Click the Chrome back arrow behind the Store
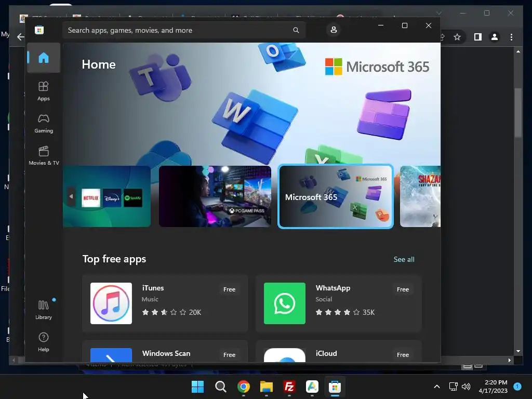532x399 pixels. pyautogui.click(x=21, y=37)
